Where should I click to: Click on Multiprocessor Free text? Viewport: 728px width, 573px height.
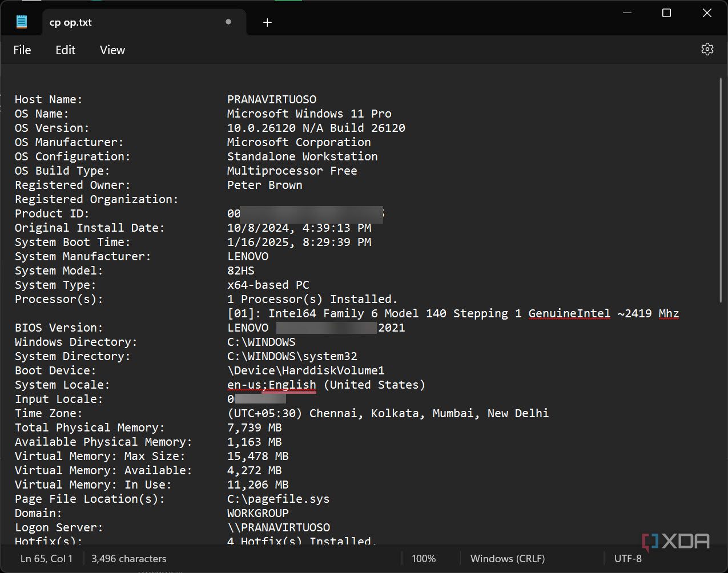(x=292, y=171)
